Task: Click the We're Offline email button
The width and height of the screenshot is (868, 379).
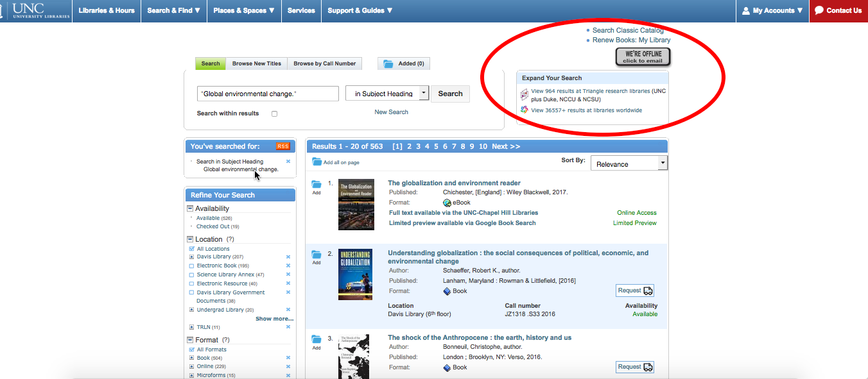Action: tap(643, 57)
